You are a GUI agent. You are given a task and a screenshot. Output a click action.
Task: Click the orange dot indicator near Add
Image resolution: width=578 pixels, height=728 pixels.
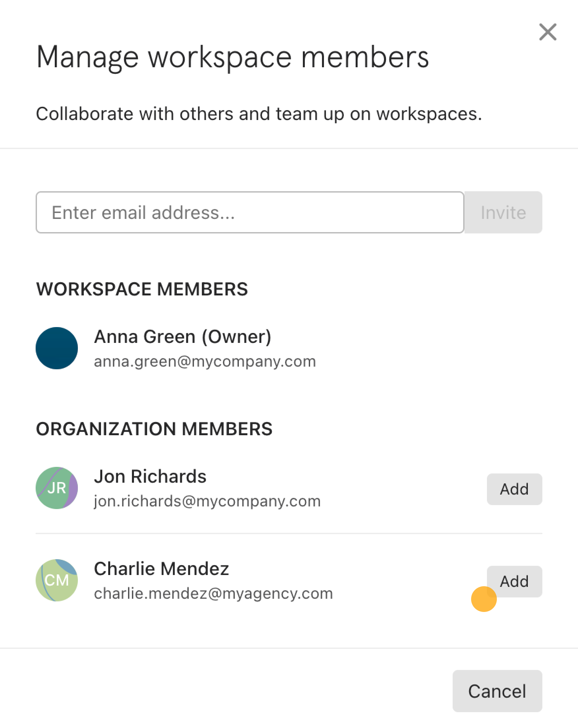(484, 599)
